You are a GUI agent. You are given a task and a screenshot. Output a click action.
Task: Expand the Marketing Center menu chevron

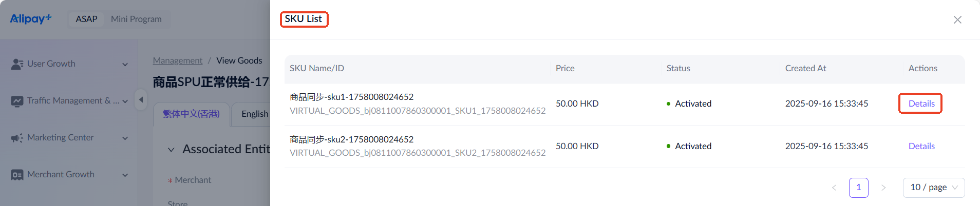tap(125, 138)
